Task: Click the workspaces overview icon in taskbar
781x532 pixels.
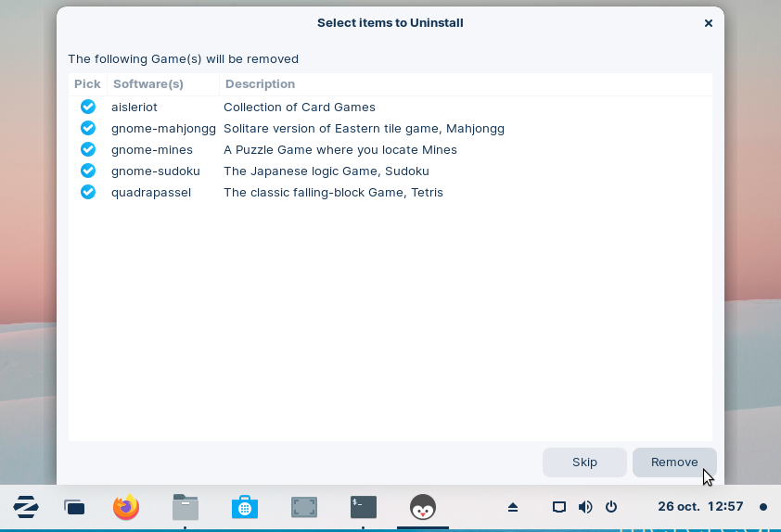Action: (x=74, y=507)
